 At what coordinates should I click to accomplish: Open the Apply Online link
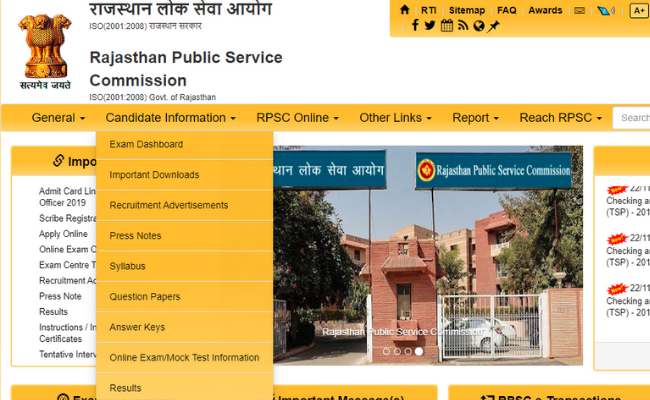[x=63, y=234]
